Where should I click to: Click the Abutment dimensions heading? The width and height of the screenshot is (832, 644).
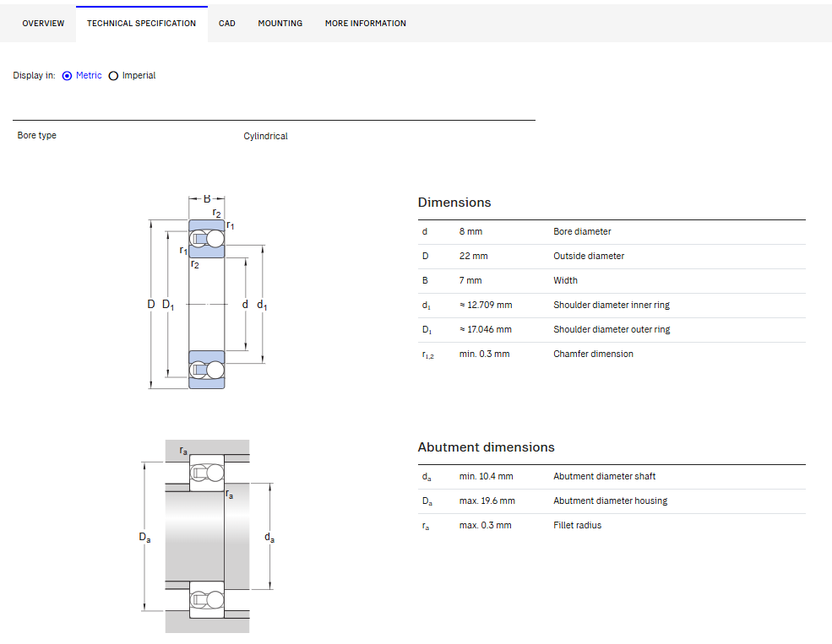tap(486, 447)
